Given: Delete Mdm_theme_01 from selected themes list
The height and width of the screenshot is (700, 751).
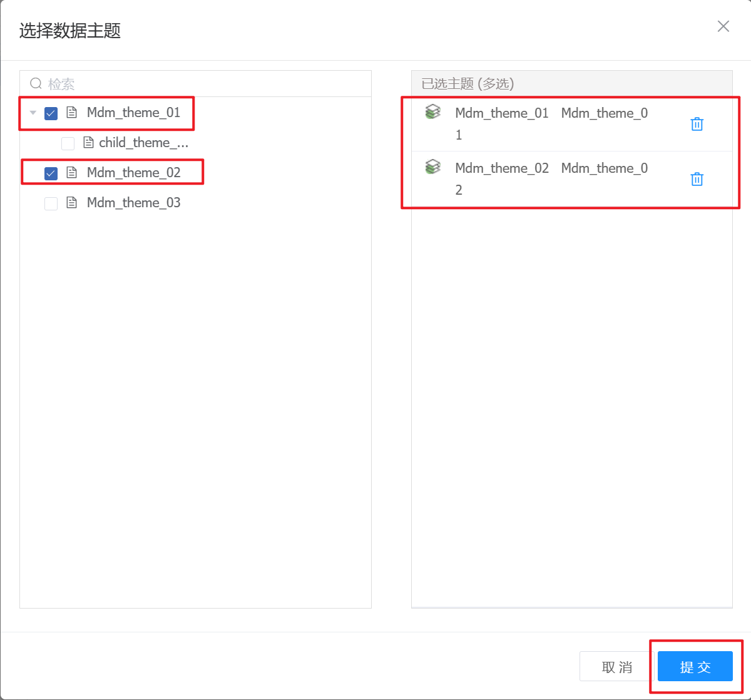Looking at the screenshot, I should pos(697,124).
